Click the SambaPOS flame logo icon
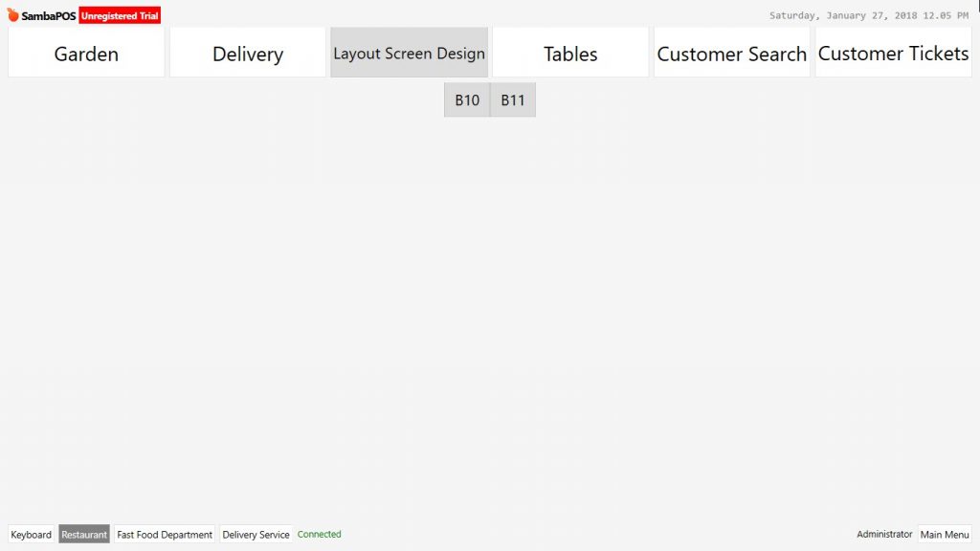Screen dimensions: 980x551 pyautogui.click(x=13, y=14)
